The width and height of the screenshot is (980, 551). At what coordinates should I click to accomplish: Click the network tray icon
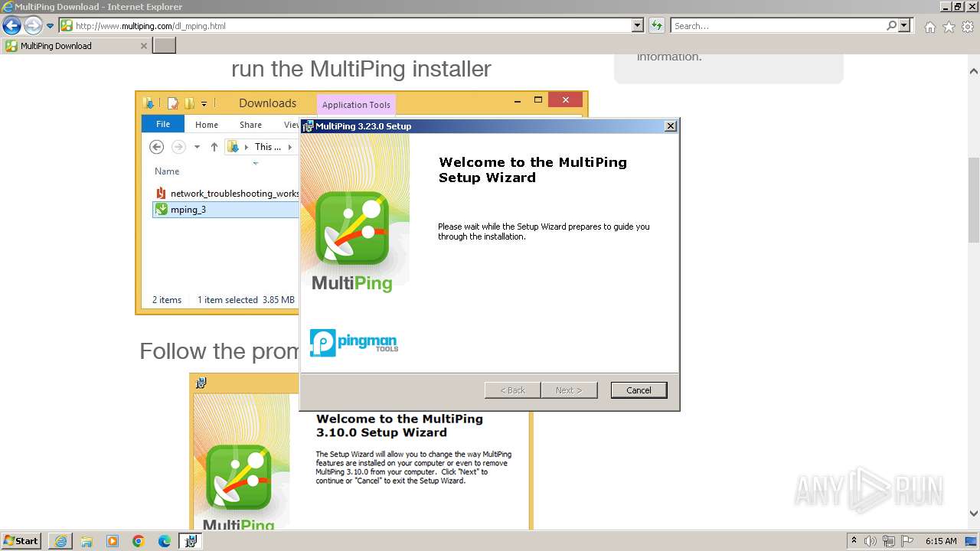point(889,541)
